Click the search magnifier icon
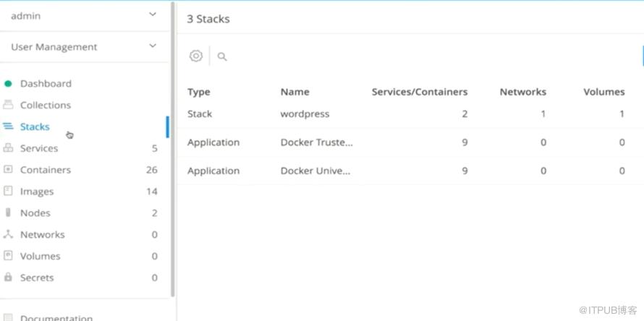 coord(222,56)
